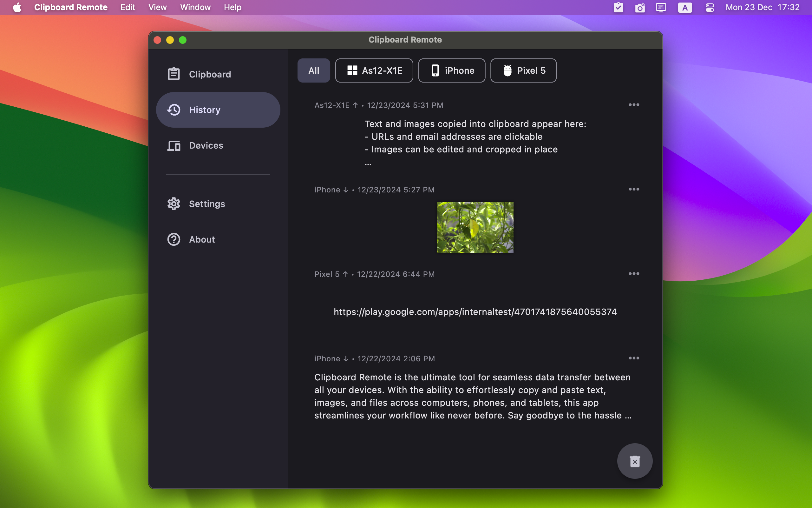Click the Pixel 5 12/22/2024 6:44 PM header
Image resolution: width=812 pixels, height=508 pixels.
375,274
